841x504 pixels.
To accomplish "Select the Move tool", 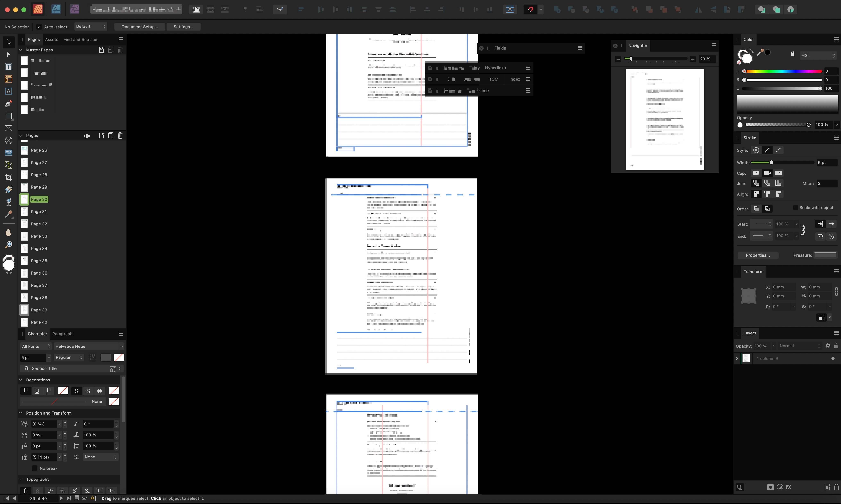I will click(8, 42).
